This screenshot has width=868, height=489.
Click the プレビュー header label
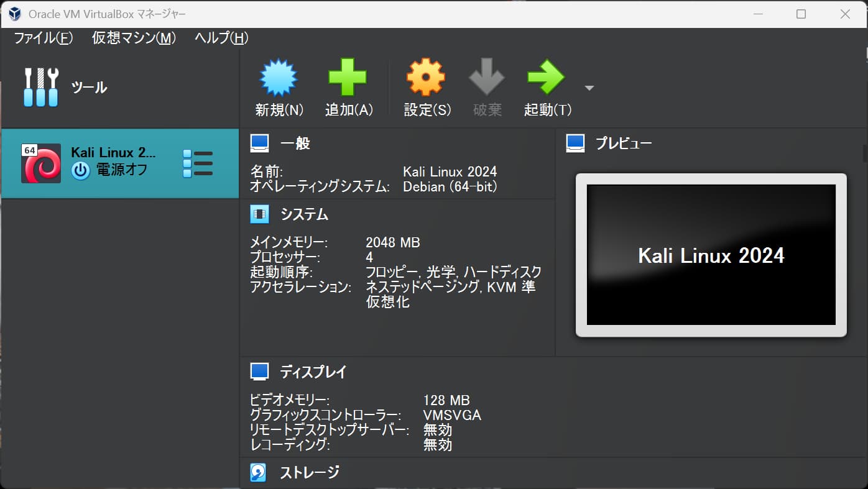tap(624, 144)
